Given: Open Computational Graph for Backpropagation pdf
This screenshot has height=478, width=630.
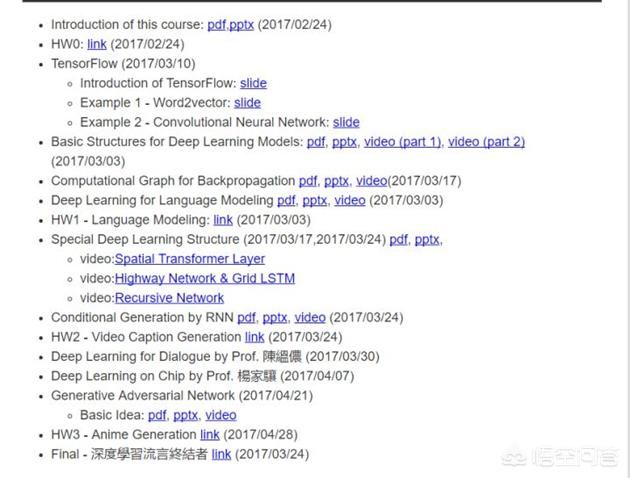Looking at the screenshot, I should tap(308, 181).
